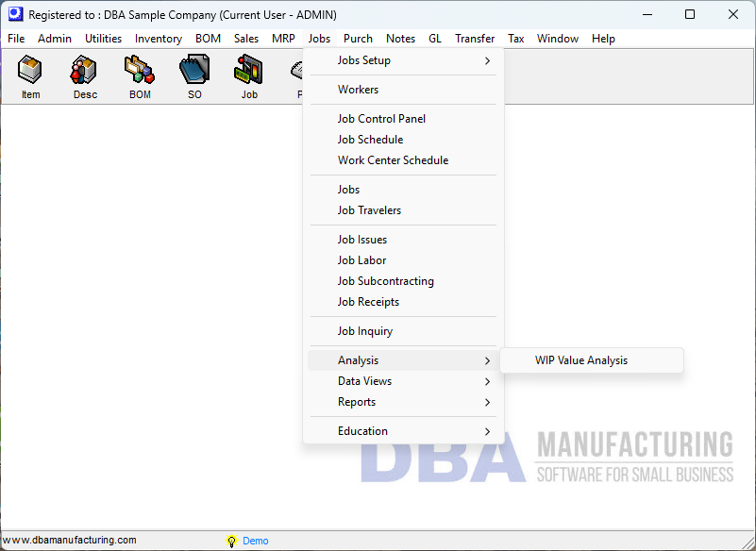Open the Purch menu

point(358,39)
